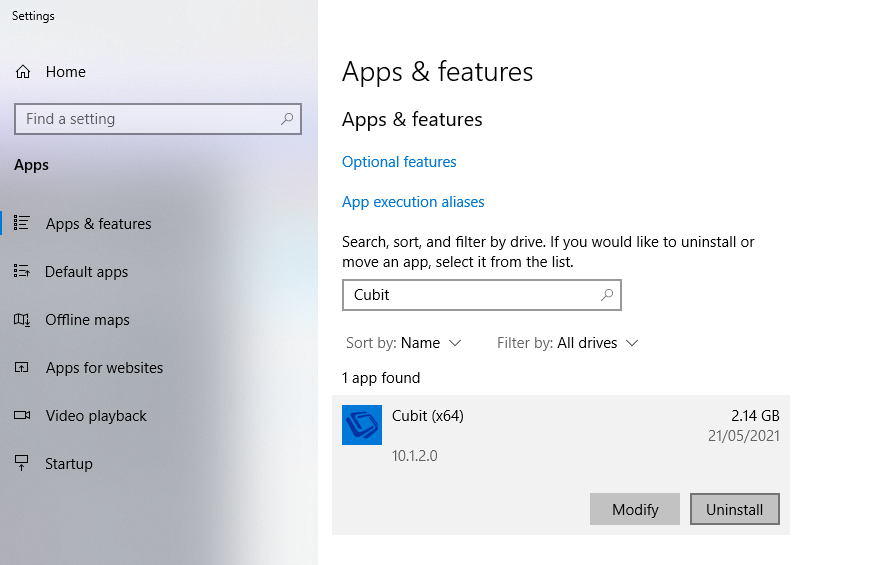Screen dimensions: 894x565
Task: Select Apps & features in the sidebar
Action: (x=99, y=223)
